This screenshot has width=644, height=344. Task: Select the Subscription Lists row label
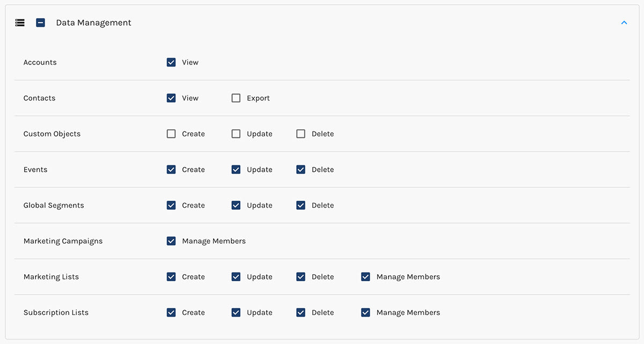click(56, 312)
